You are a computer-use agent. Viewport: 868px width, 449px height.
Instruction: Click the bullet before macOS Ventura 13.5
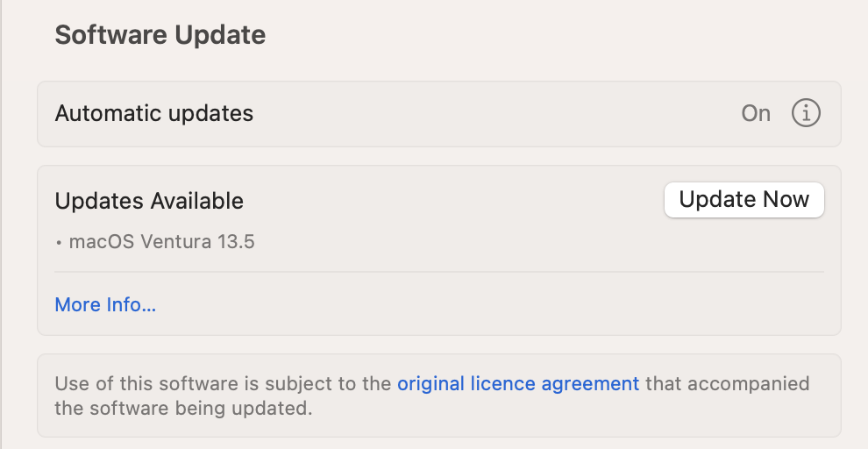click(59, 243)
